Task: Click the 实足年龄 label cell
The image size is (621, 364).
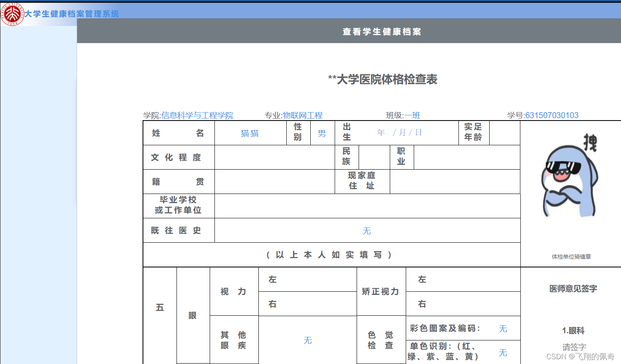Action: (x=474, y=133)
